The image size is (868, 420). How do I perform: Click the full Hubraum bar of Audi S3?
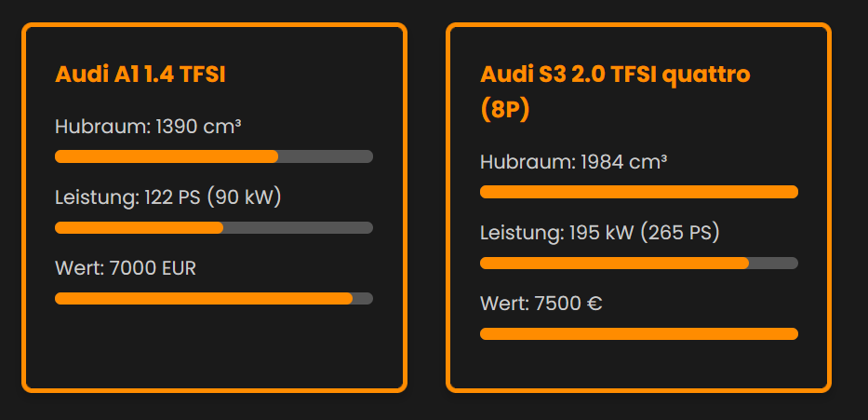(x=639, y=192)
